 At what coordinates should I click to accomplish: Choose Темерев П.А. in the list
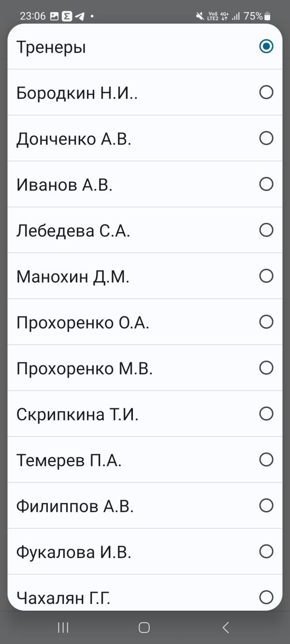tap(145, 460)
